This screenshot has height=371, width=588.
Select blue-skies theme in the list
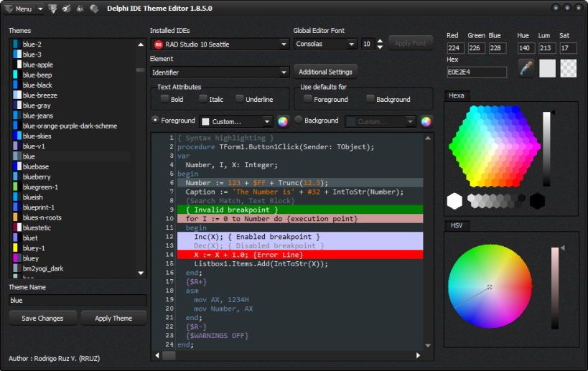pyautogui.click(x=37, y=136)
